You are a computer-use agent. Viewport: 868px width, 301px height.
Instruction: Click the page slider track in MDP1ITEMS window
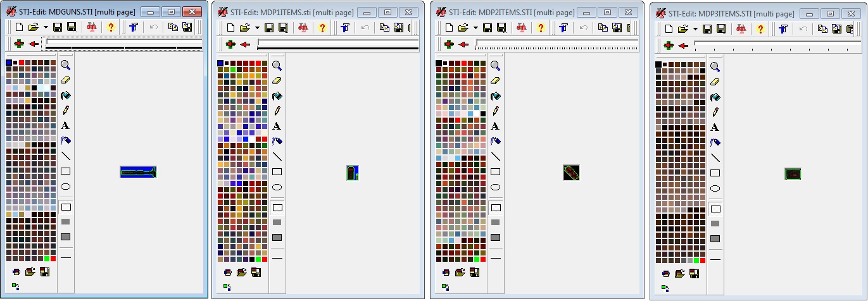(337, 44)
